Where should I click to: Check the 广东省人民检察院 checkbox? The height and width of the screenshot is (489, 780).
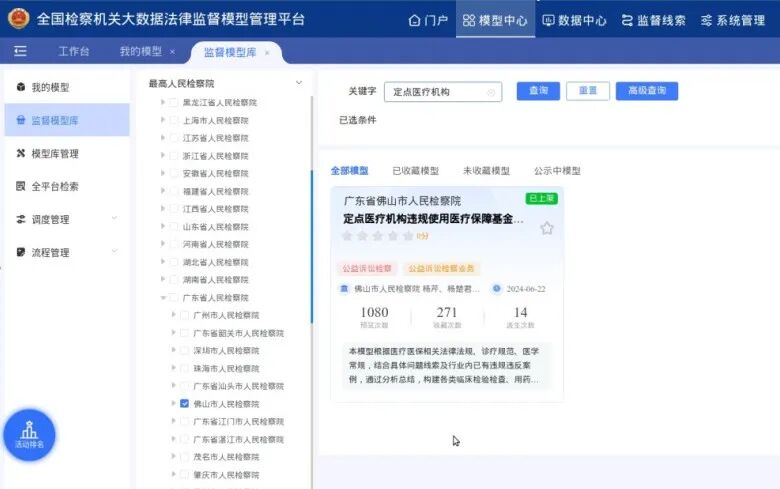[x=174, y=297]
